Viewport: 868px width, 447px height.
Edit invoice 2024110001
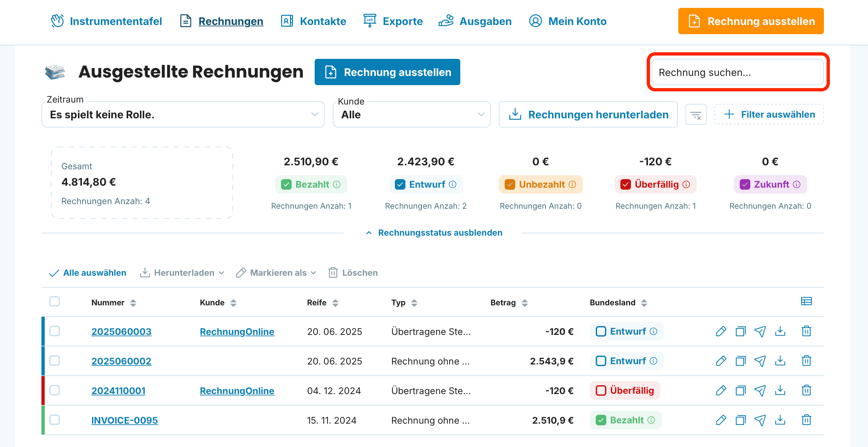[721, 391]
